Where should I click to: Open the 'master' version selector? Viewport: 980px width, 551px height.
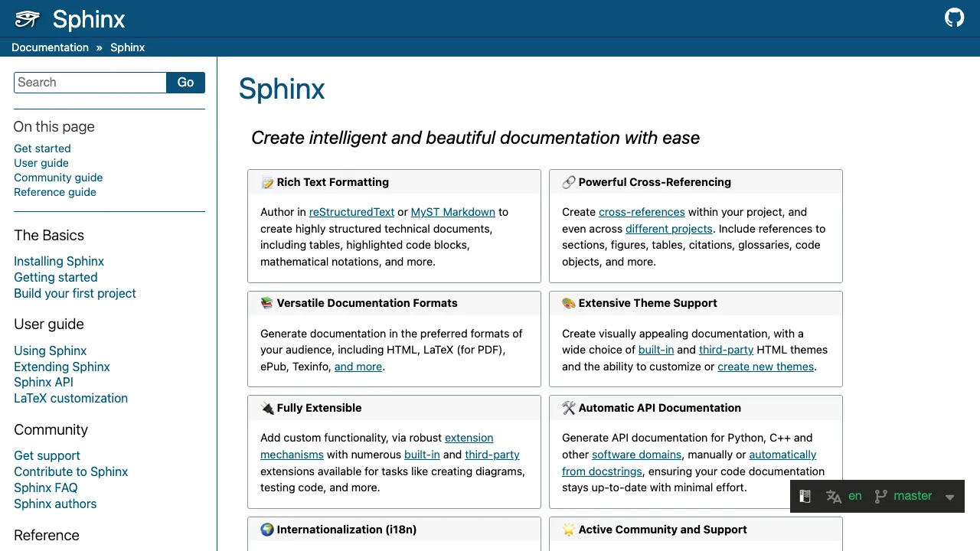(913, 496)
